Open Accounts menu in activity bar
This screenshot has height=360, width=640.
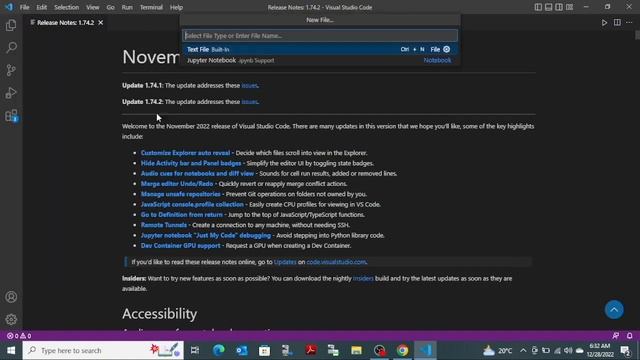click(x=11, y=297)
